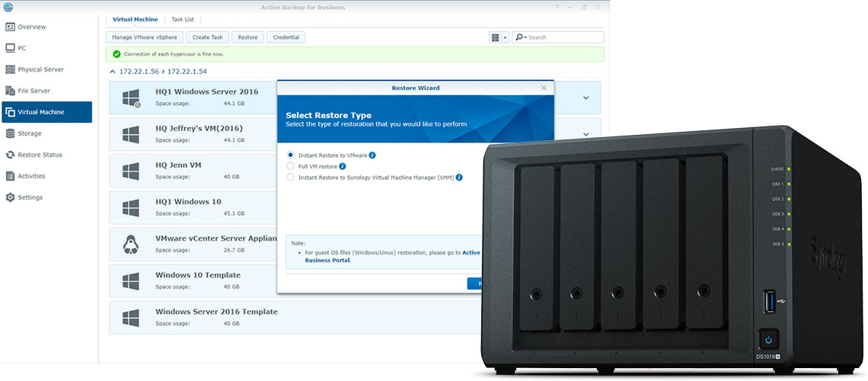
Task: Click the Overview sidebar icon
Action: pyautogui.click(x=10, y=27)
